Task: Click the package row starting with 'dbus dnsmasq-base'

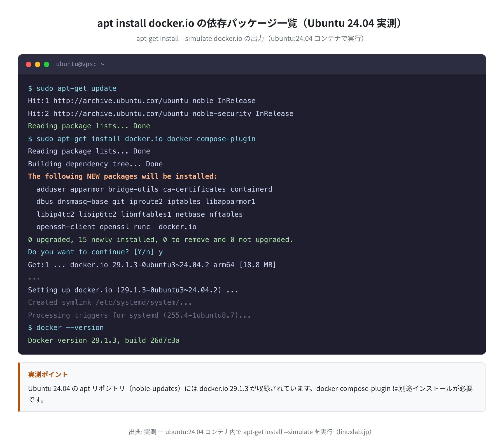Action: (x=146, y=202)
